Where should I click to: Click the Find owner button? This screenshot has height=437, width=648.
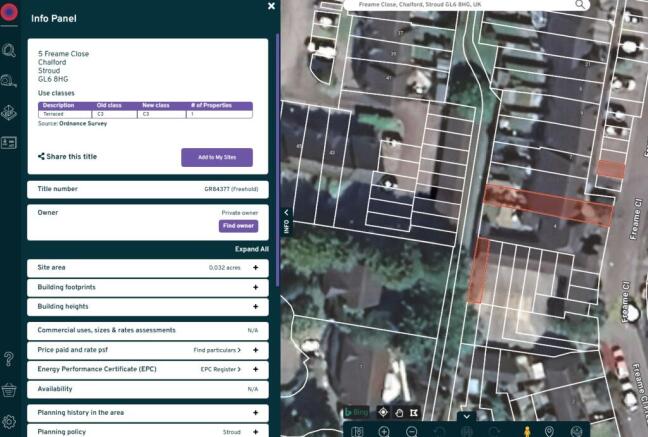tap(239, 226)
